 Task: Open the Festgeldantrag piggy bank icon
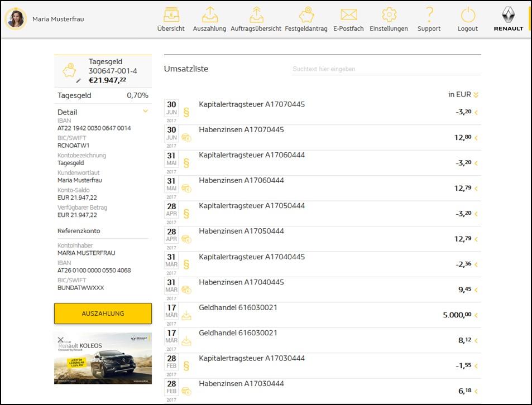pos(306,16)
